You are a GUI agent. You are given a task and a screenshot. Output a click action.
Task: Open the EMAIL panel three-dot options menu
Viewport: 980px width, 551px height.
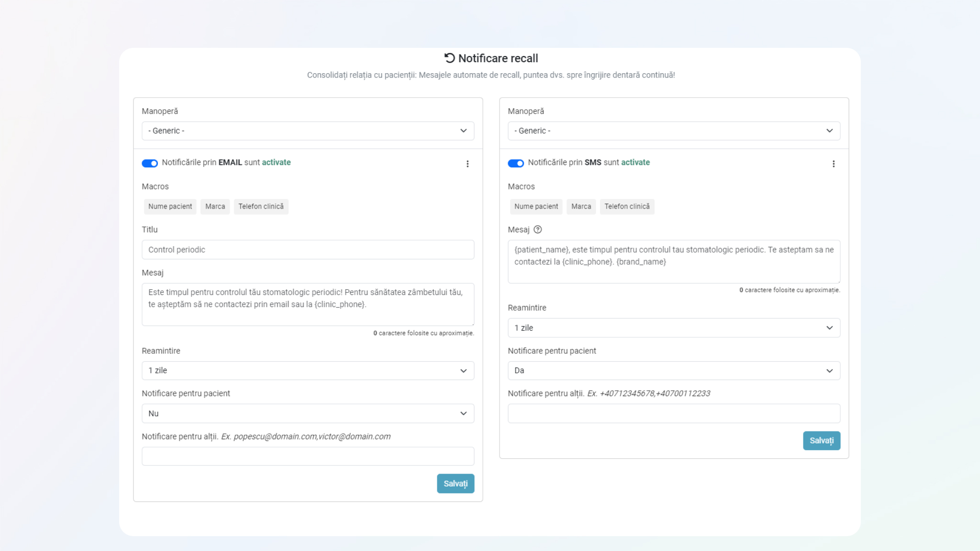pos(468,164)
